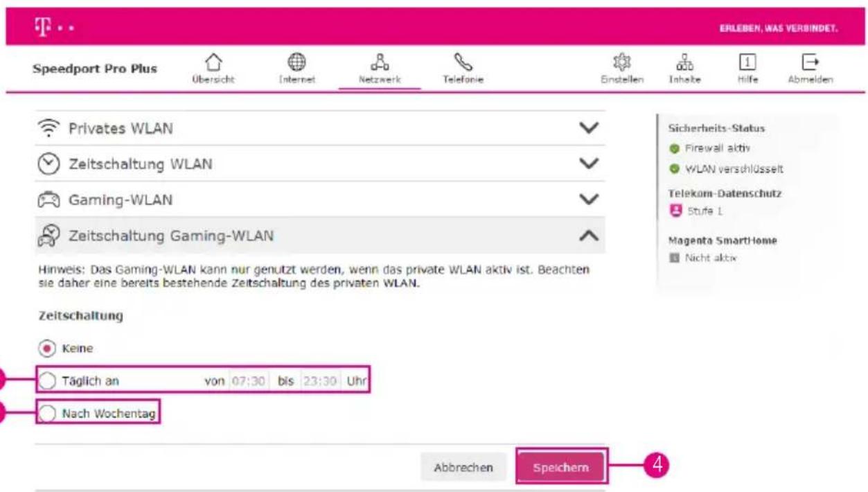Open the Einstellen gear icon
The image size is (868, 492).
[x=622, y=62]
